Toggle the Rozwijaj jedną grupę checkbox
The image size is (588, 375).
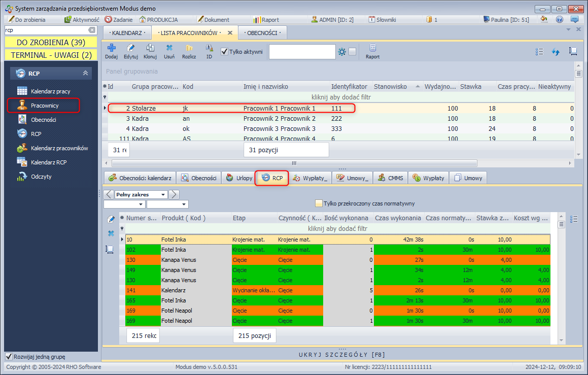click(x=8, y=356)
